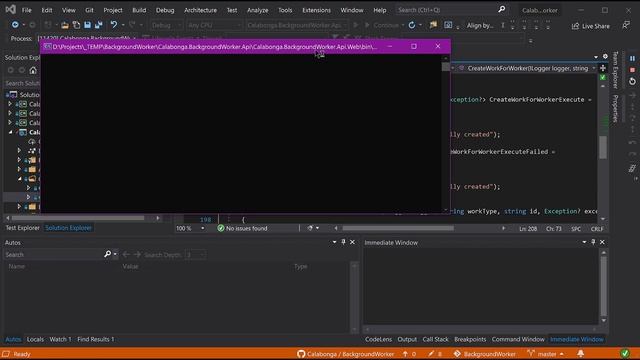Expand the first collapsed project node in Solution Explorer
The height and width of the screenshot is (360, 640).
[x=10, y=104]
